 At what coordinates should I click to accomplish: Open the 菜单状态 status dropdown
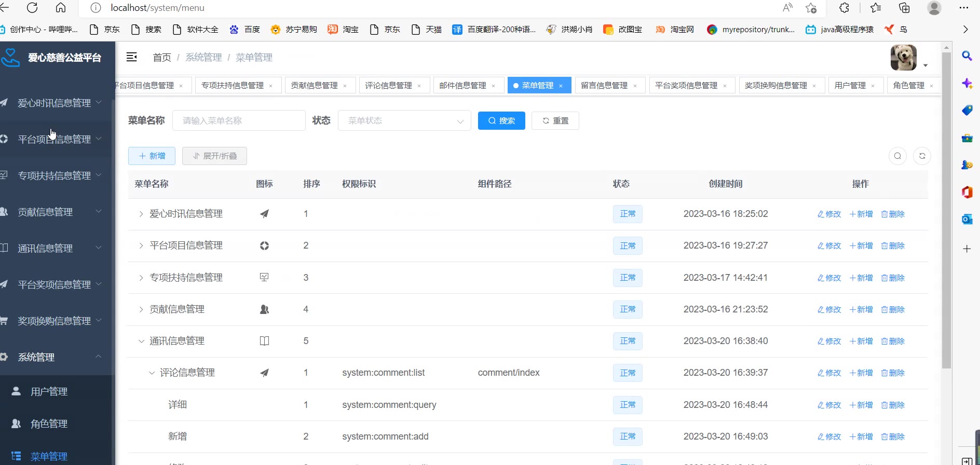point(404,120)
